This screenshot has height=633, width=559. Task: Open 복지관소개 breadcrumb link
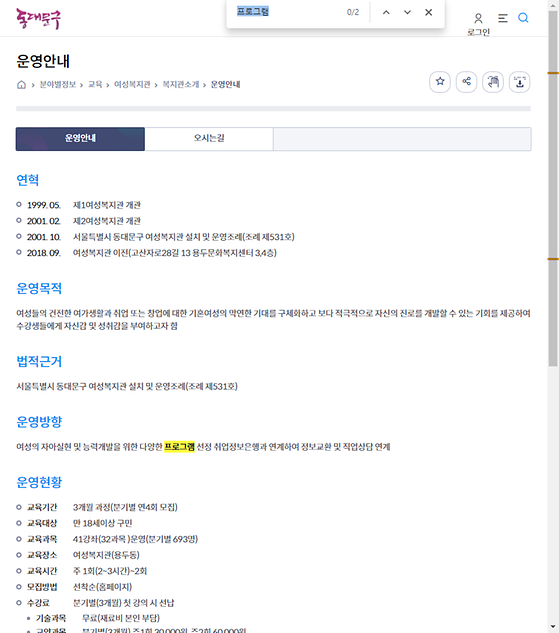click(x=181, y=84)
